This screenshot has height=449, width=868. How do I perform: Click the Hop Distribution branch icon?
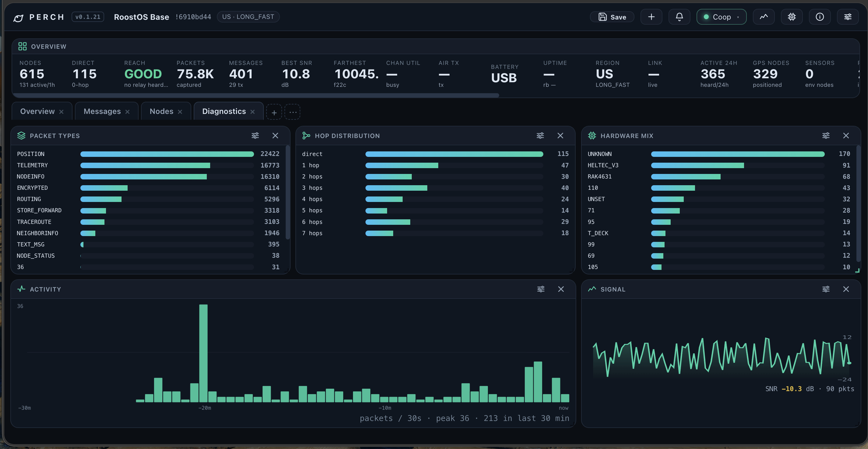pos(306,136)
